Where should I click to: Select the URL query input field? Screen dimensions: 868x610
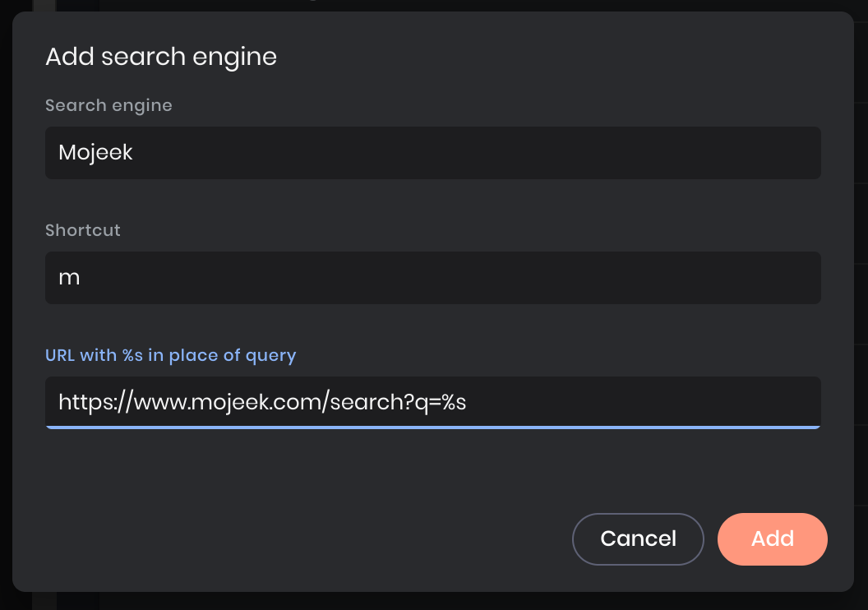tap(432, 402)
